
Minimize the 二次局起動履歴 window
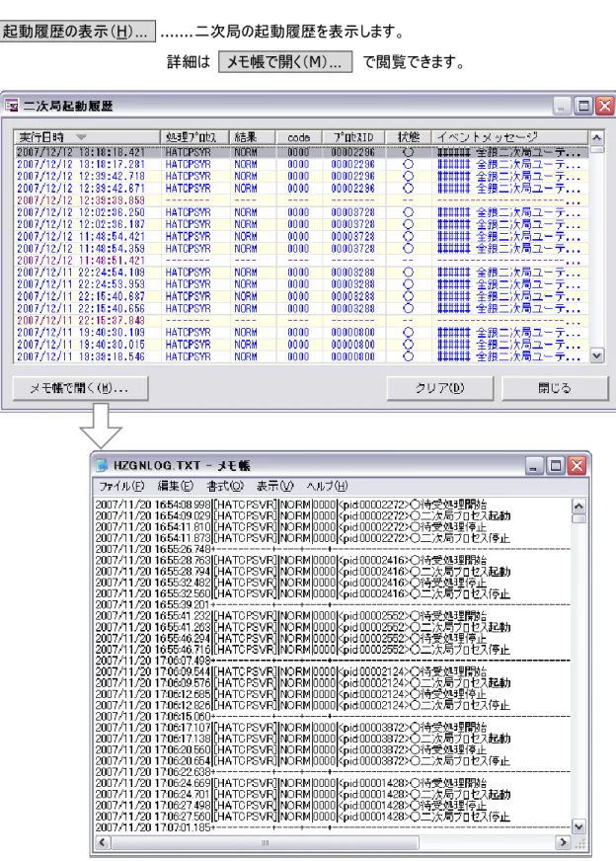point(561,106)
